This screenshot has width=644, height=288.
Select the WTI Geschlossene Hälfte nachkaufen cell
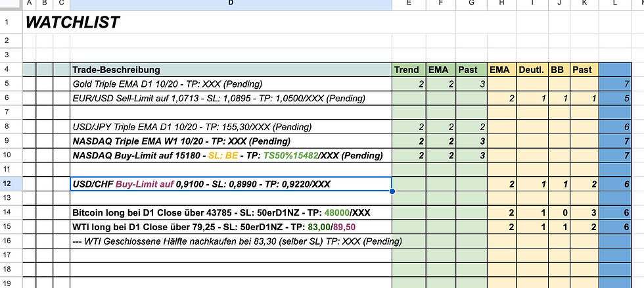tap(231, 241)
